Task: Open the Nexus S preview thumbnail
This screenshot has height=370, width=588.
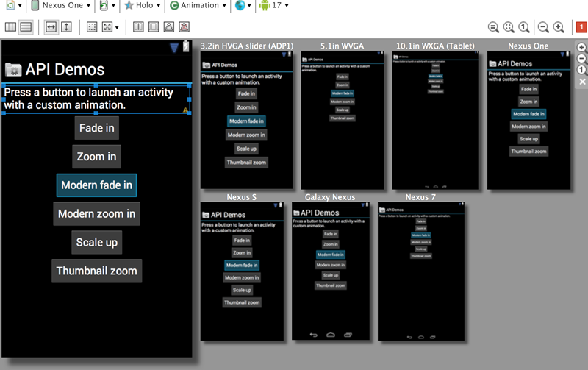Action: coord(242,271)
